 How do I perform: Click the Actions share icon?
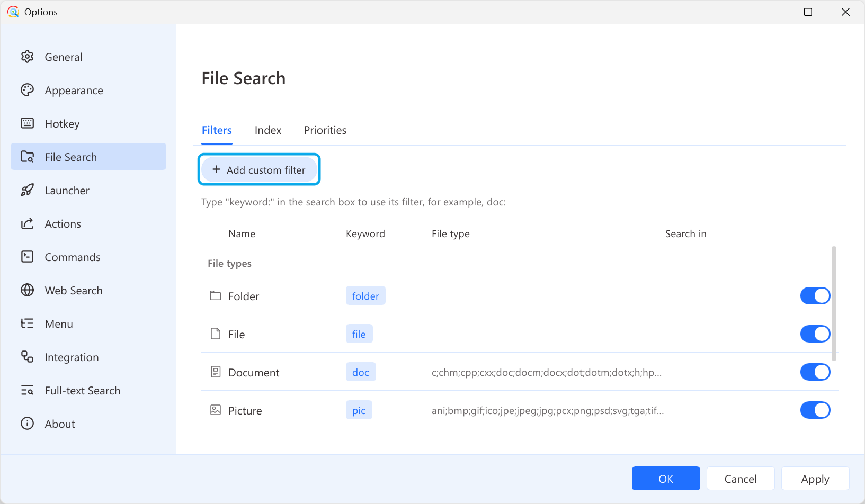27,223
